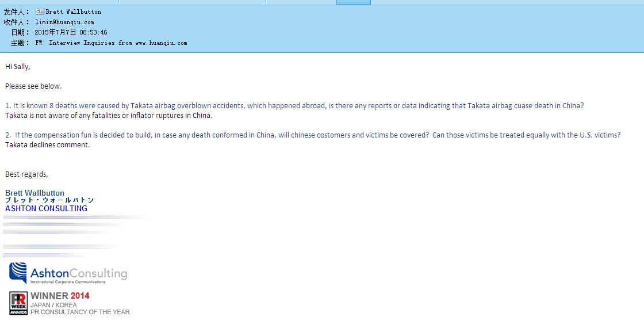
Task: Click question 1 about Takata airbag deaths
Action: [294, 105]
